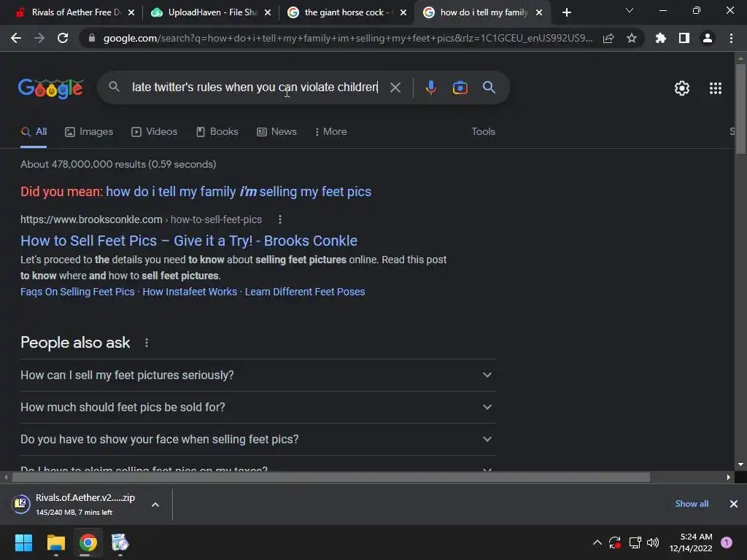747x560 pixels.
Task: Open 'Faqs On Selling Feet Pics' sitelink
Action: coord(77,292)
